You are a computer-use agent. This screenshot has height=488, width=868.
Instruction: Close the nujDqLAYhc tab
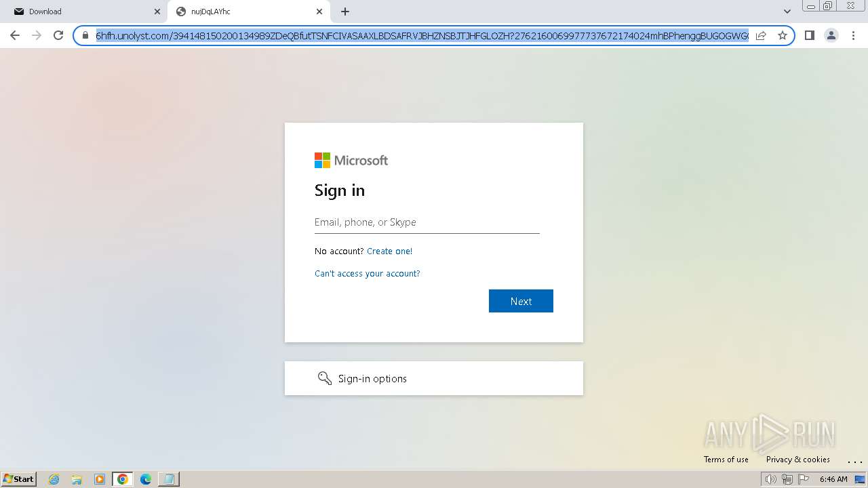coord(319,12)
